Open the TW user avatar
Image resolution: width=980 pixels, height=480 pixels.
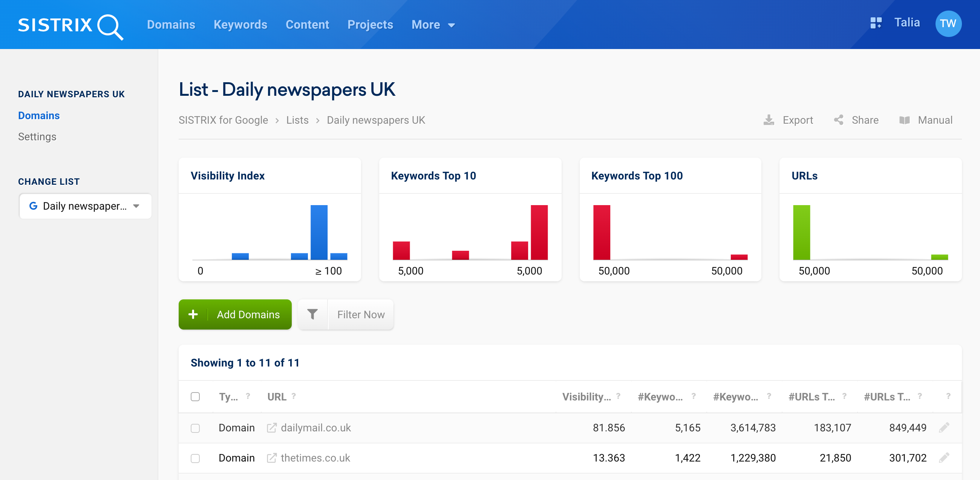[x=948, y=24]
